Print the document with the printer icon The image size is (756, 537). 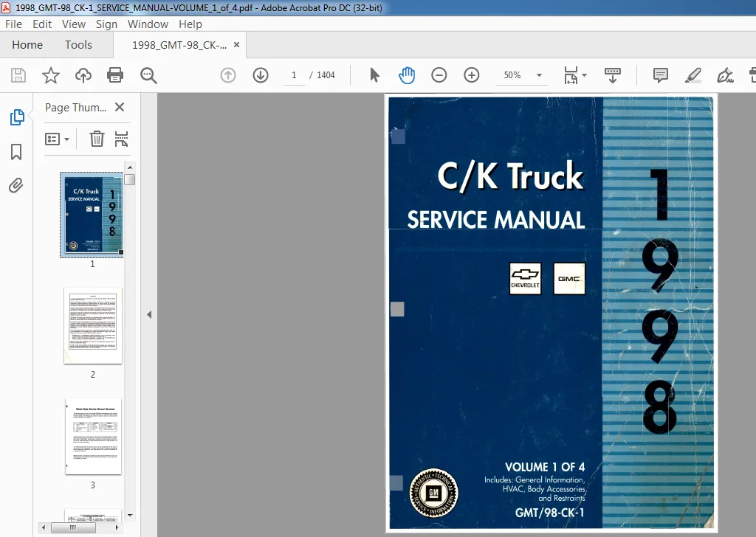click(115, 75)
